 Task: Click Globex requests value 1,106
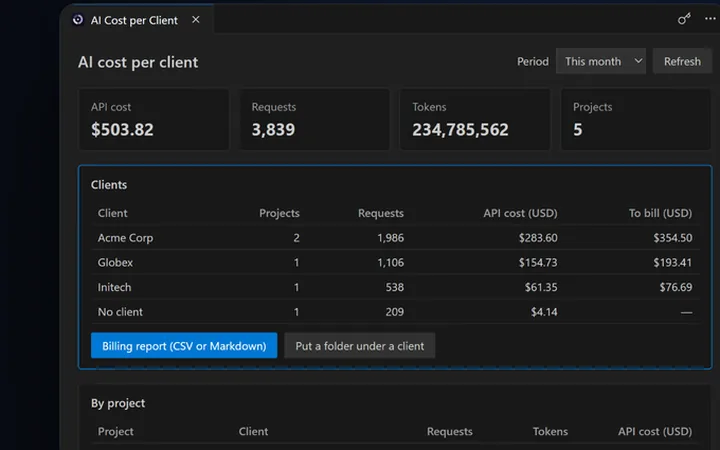(390, 262)
